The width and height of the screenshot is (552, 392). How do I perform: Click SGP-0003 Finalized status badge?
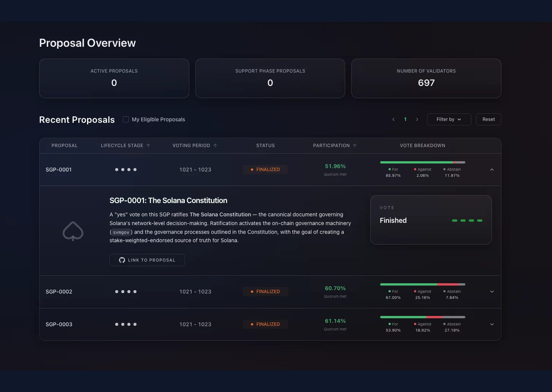tap(265, 324)
